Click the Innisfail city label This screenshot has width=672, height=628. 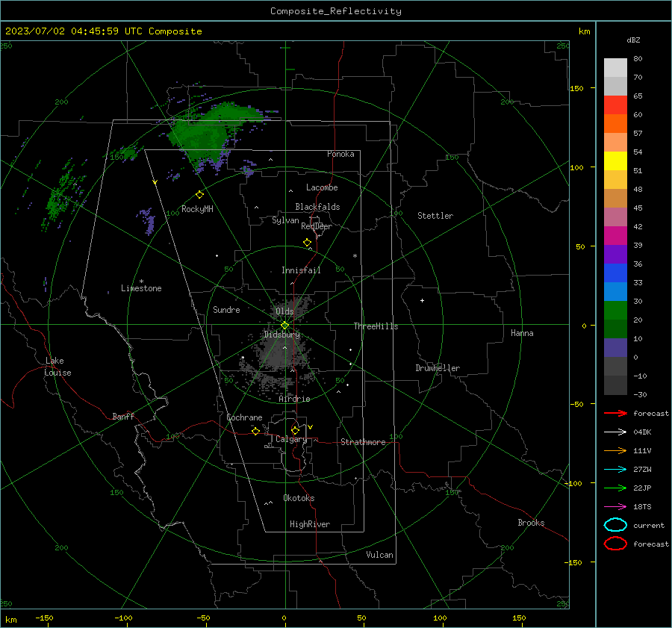(301, 270)
